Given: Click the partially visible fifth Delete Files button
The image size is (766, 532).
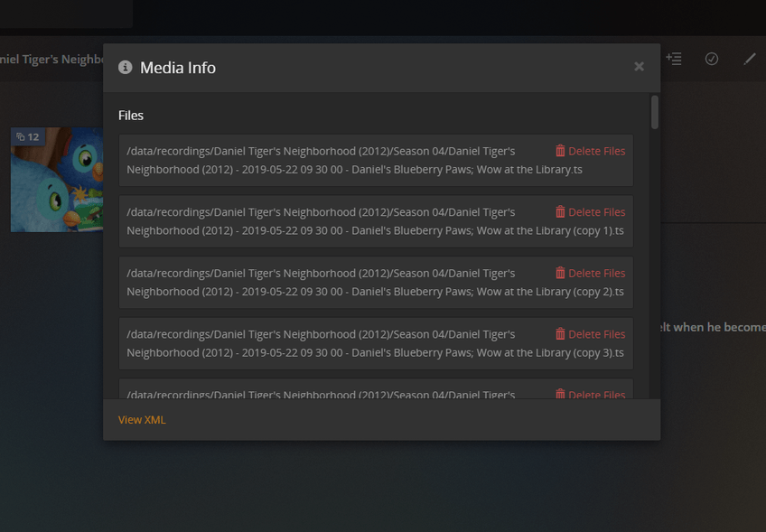Looking at the screenshot, I should (590, 395).
